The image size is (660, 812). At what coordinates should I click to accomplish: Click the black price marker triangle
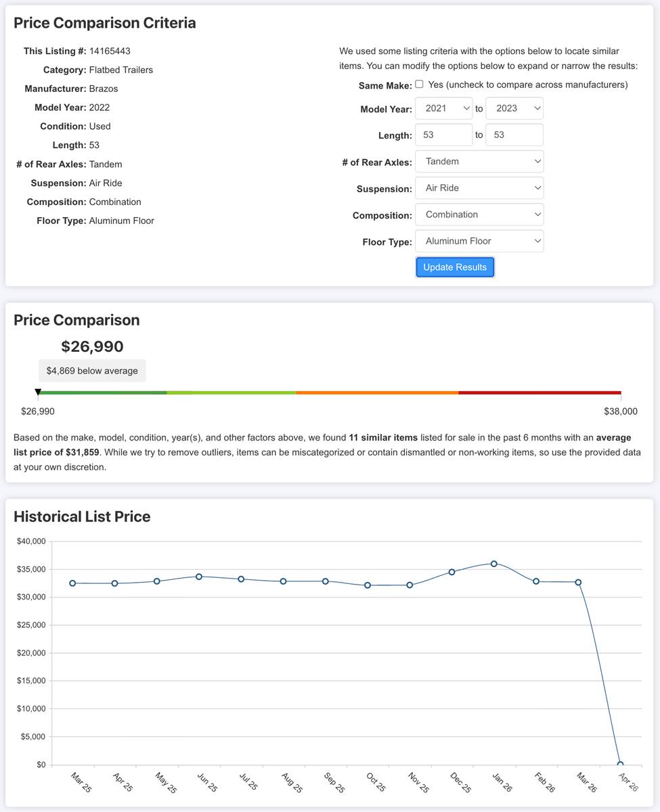tap(38, 392)
